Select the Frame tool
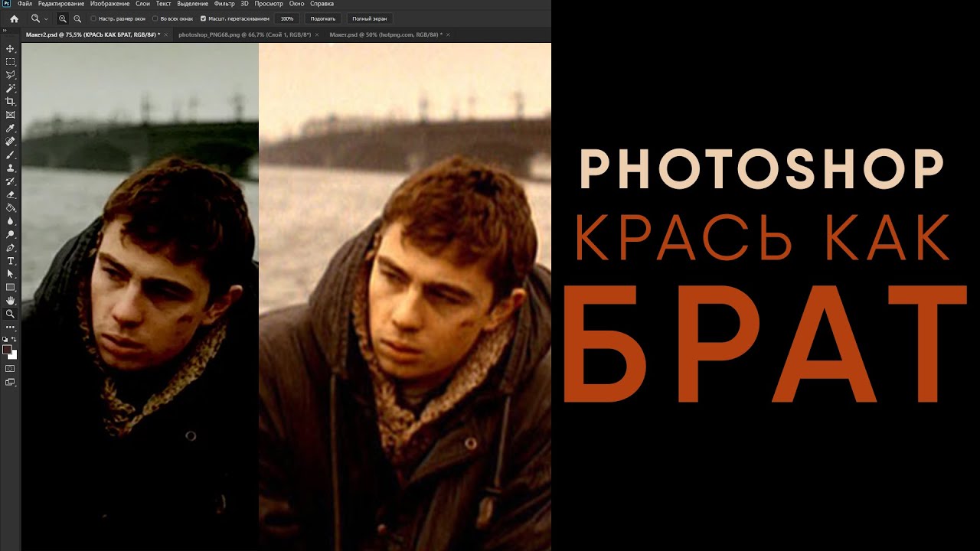The width and height of the screenshot is (980, 551). pyautogui.click(x=10, y=115)
